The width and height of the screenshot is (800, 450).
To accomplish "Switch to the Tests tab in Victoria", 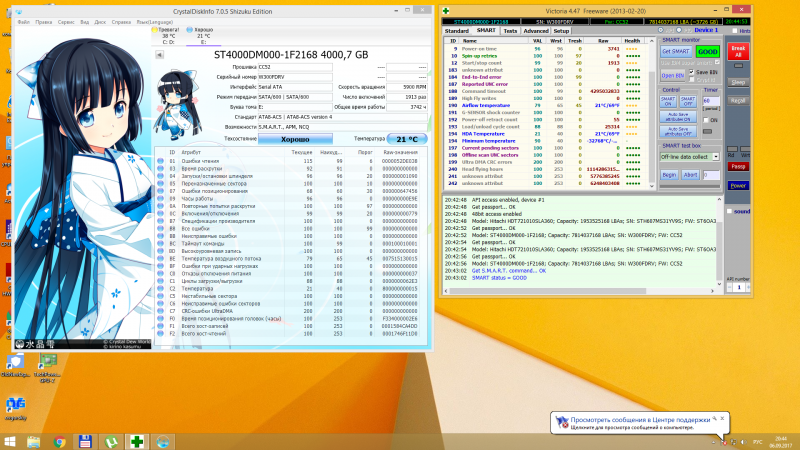I will 511,31.
